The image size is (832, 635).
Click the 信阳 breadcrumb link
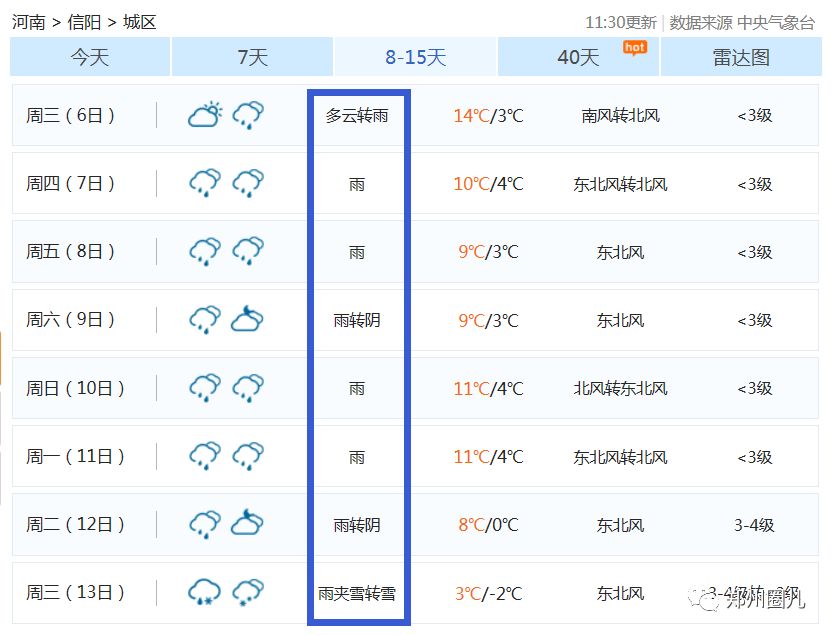point(84,22)
